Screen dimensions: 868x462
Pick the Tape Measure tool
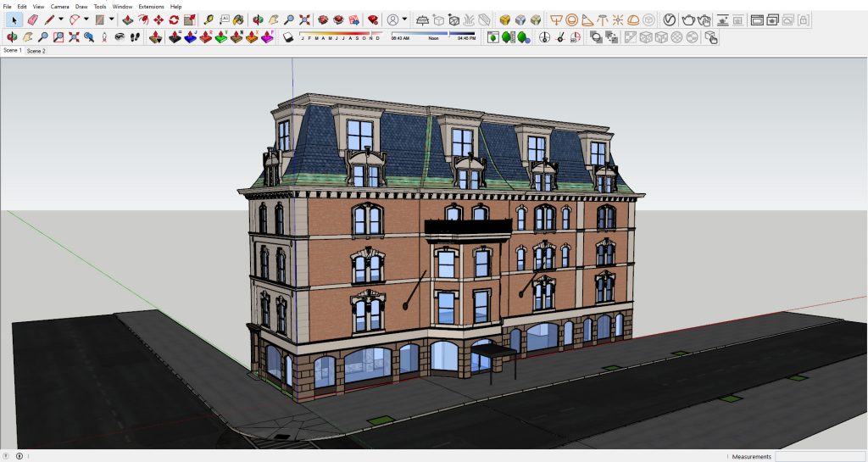point(209,19)
